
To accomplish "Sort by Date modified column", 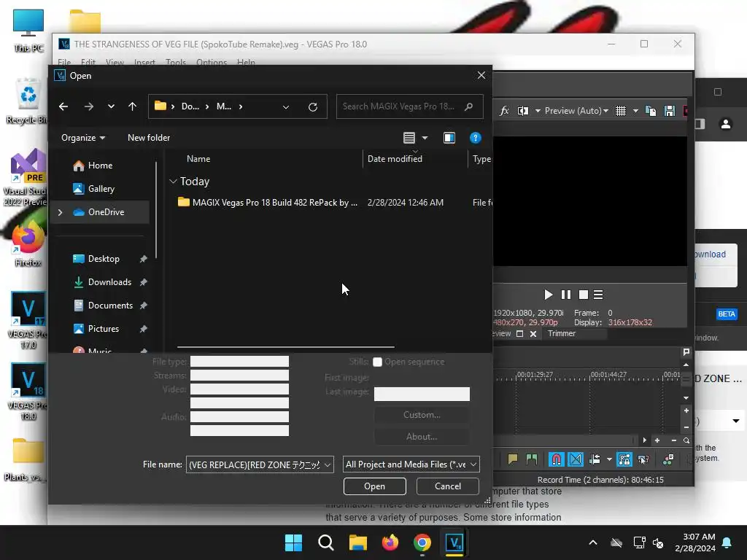I will tap(395, 159).
